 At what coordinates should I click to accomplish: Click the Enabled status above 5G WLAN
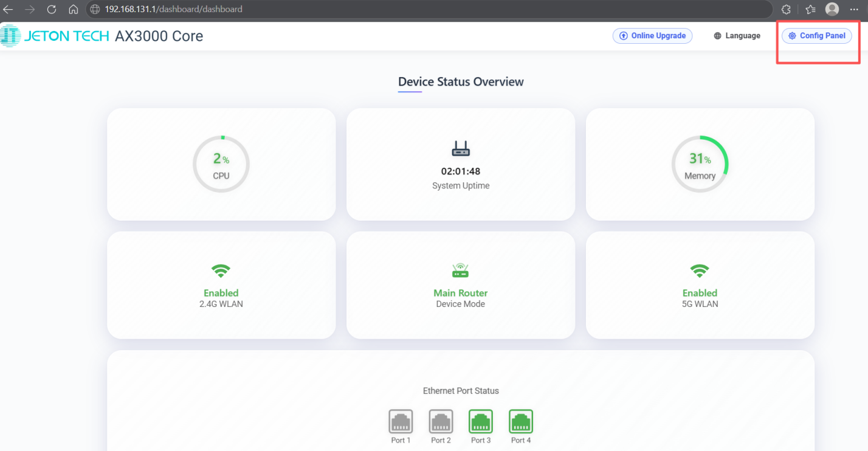tap(700, 293)
